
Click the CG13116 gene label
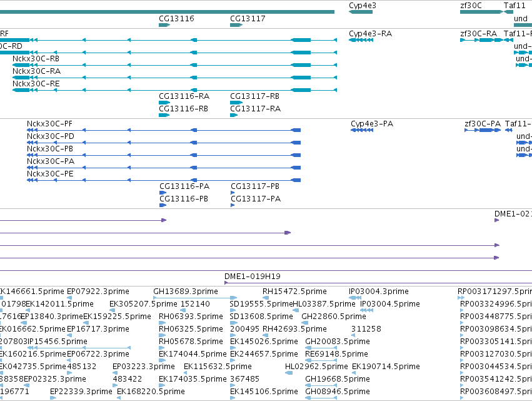(176, 19)
